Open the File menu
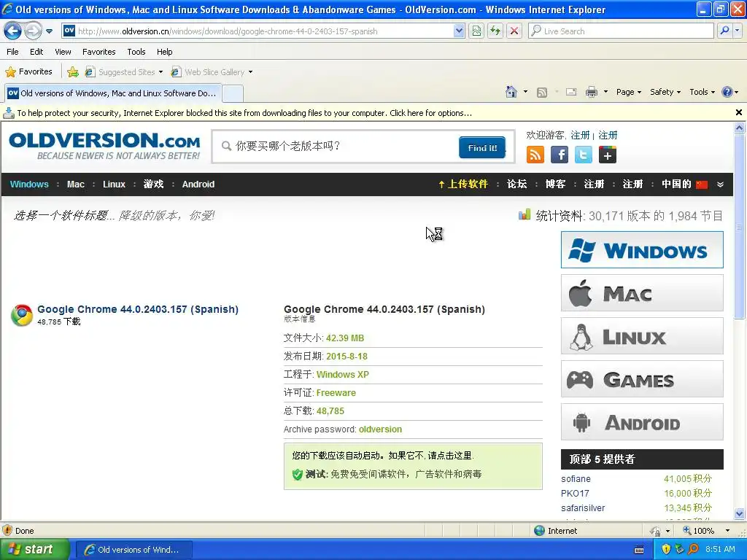The height and width of the screenshot is (560, 747). (x=13, y=52)
